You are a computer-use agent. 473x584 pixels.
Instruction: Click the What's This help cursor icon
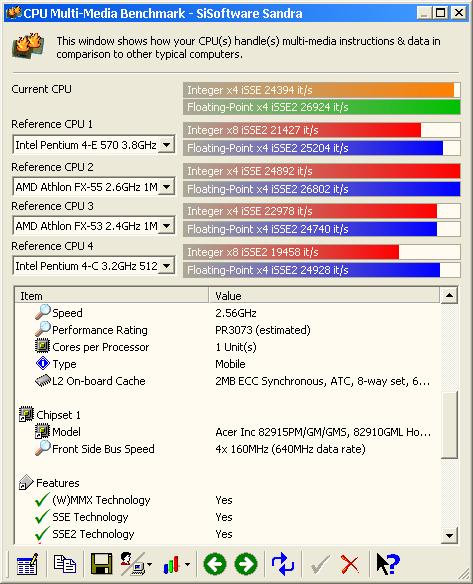tap(388, 564)
